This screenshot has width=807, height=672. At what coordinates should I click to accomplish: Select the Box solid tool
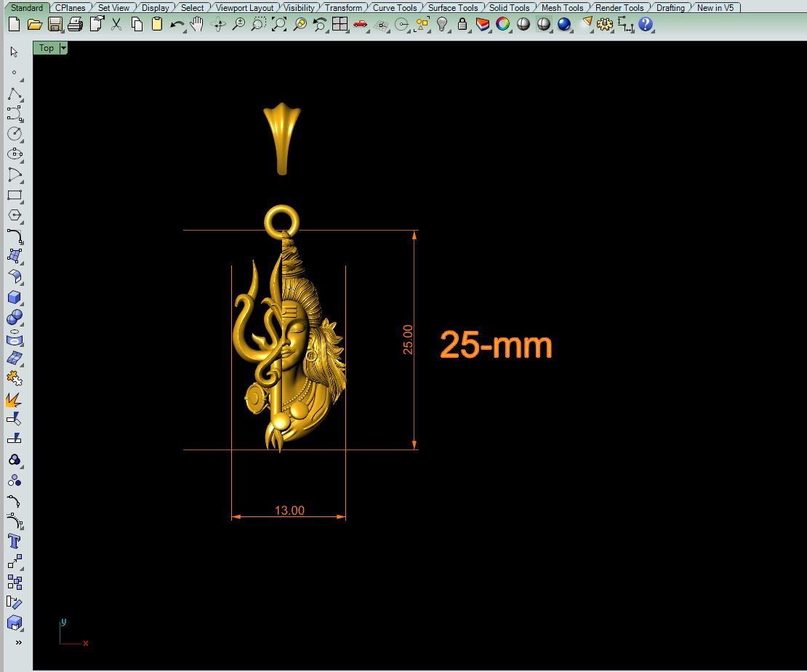click(x=15, y=297)
